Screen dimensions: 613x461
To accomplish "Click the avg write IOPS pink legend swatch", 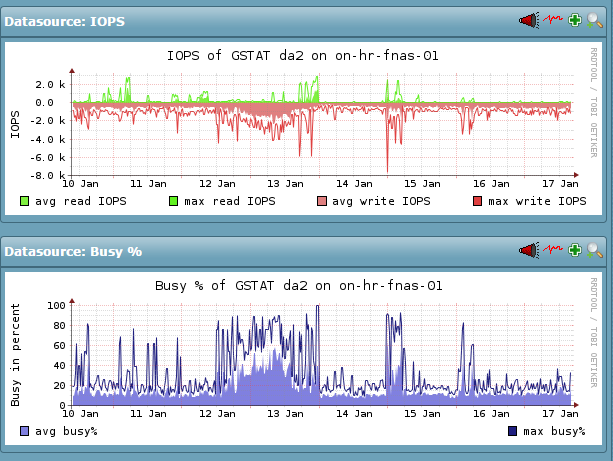I will click(322, 201).
